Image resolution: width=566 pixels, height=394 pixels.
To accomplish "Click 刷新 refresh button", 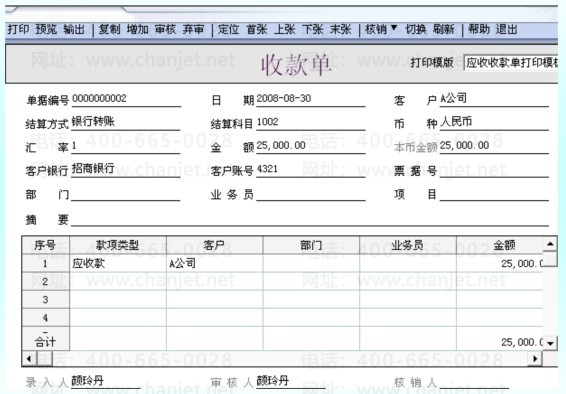I will (444, 29).
